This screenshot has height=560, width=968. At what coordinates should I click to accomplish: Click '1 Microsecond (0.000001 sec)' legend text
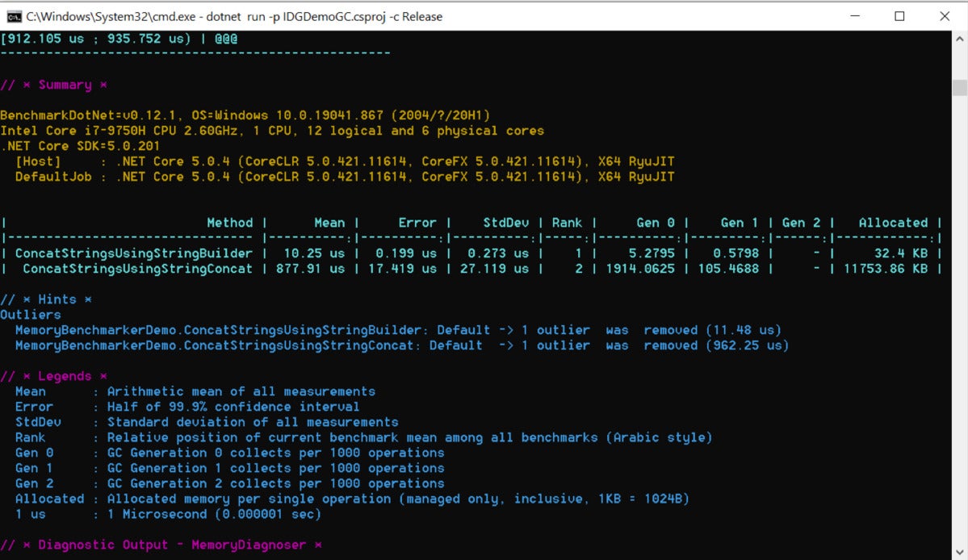(x=214, y=514)
